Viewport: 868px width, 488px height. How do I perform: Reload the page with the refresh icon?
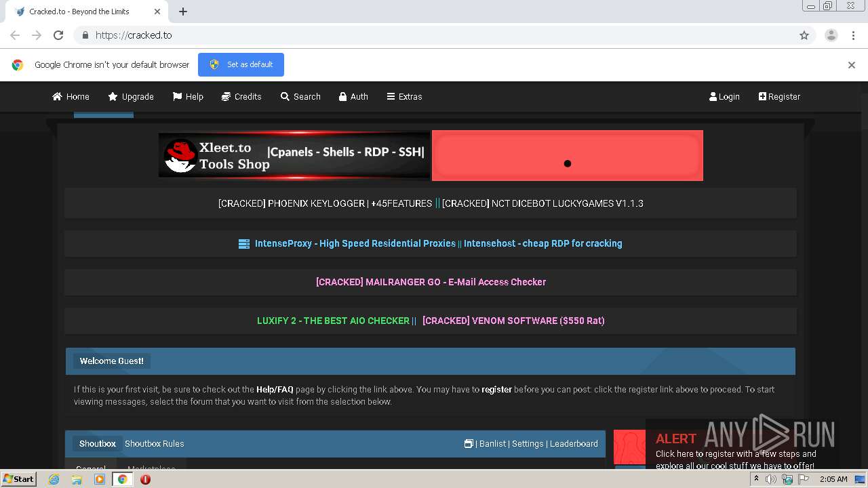pos(58,35)
